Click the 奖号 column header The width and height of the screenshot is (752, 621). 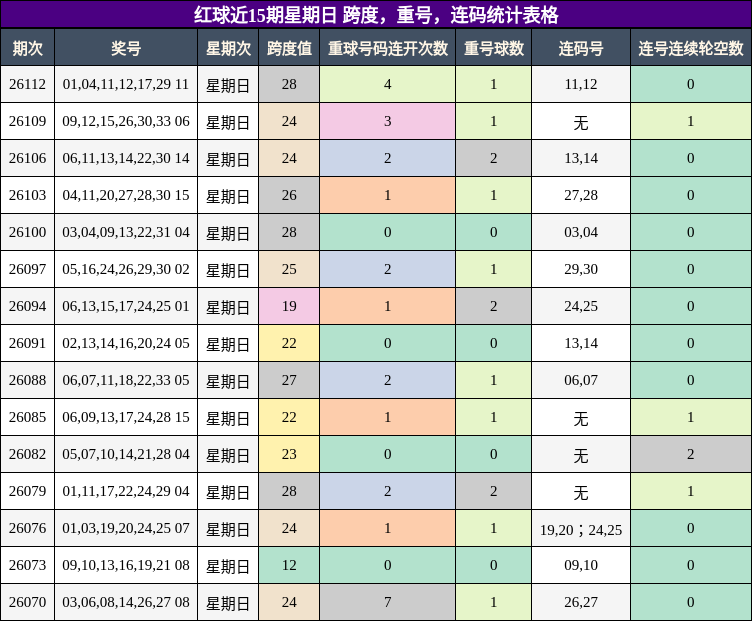pos(126,48)
